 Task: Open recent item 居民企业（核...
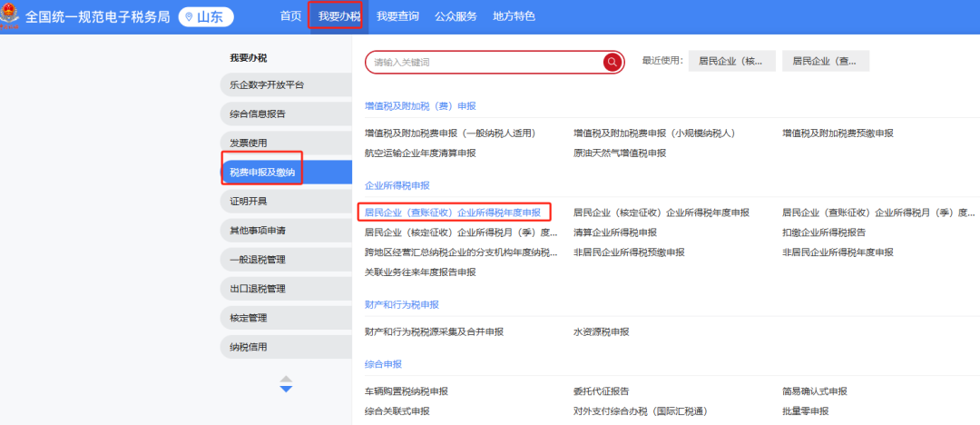click(732, 62)
